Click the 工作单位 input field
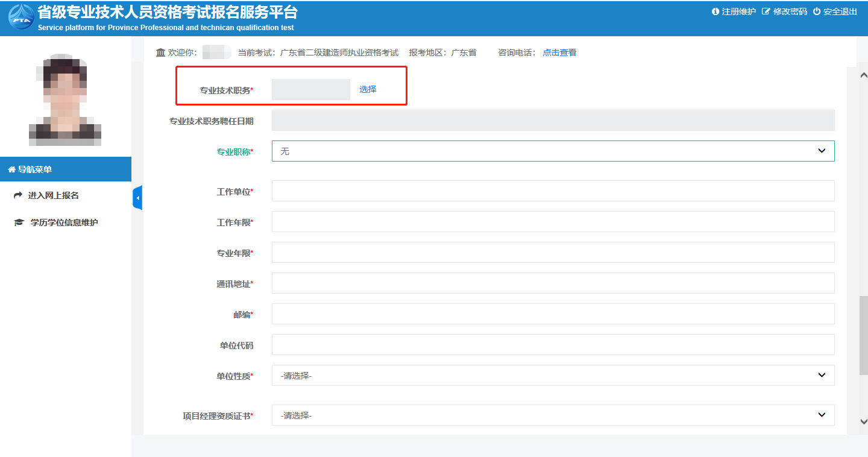868x457 pixels. point(553,191)
